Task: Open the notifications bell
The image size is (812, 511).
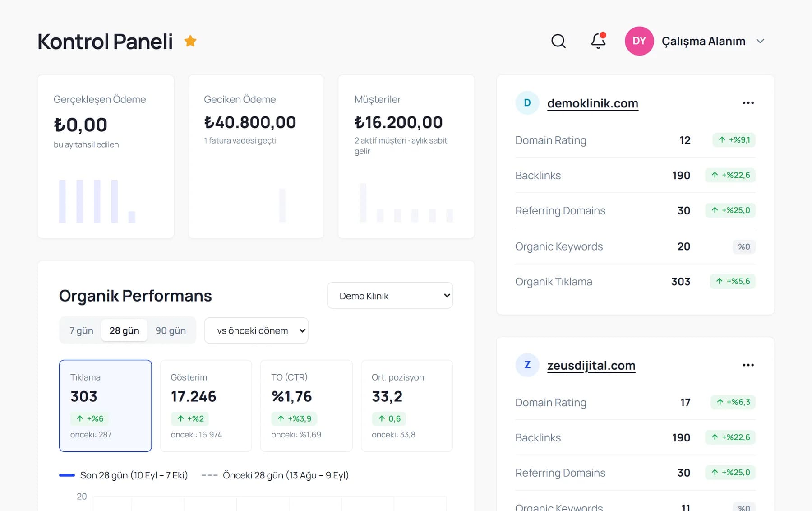Action: coord(598,41)
